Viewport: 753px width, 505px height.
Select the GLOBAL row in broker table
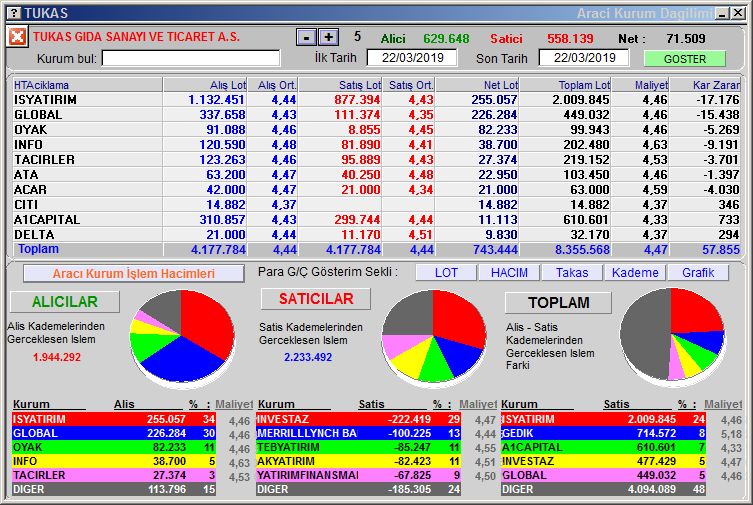[x=376, y=115]
